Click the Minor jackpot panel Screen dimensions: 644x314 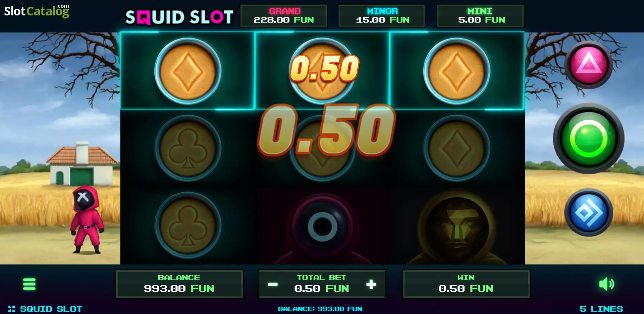click(382, 16)
